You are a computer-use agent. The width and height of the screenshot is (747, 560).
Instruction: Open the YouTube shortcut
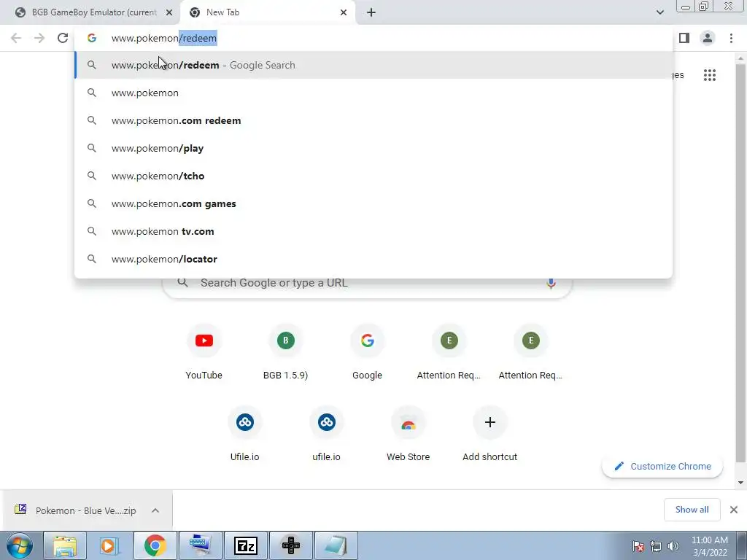click(x=204, y=352)
